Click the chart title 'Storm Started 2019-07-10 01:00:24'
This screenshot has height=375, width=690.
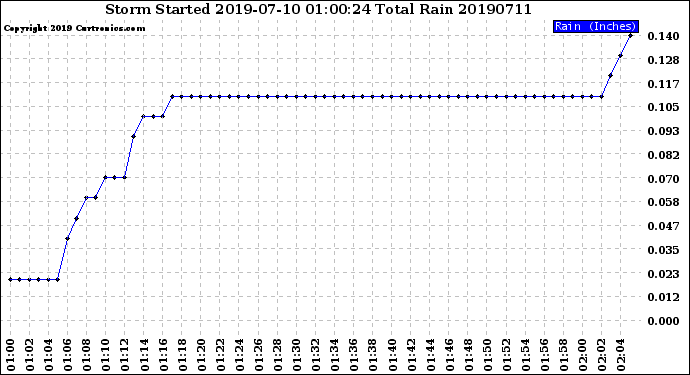click(238, 9)
